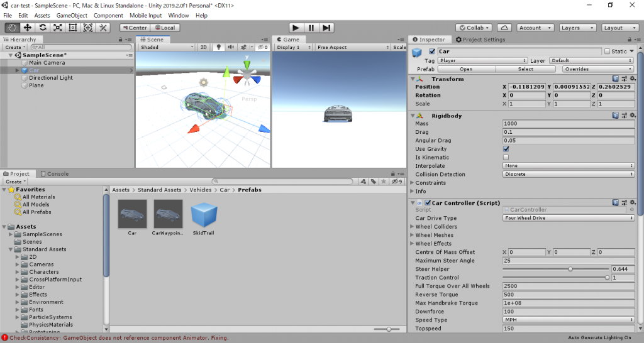Image resolution: width=644 pixels, height=343 pixels.
Task: Disable Car Controller script checkbox
Action: coord(428,203)
